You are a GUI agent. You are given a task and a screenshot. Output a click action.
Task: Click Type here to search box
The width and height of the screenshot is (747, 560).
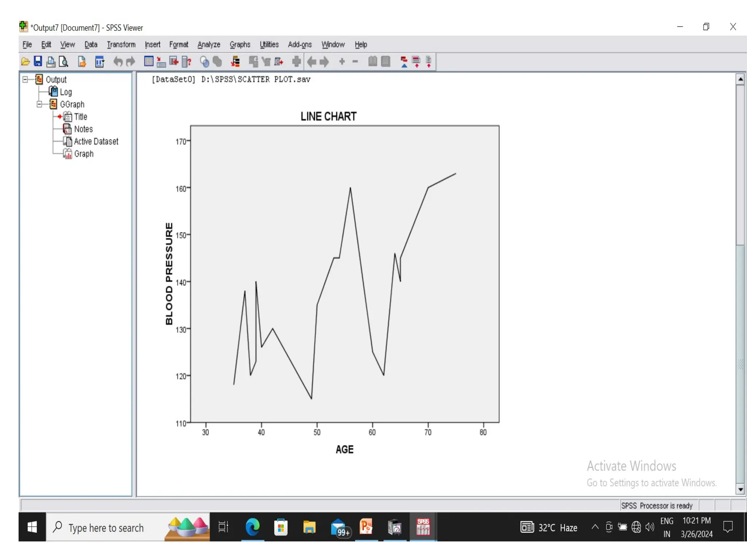pyautogui.click(x=106, y=528)
